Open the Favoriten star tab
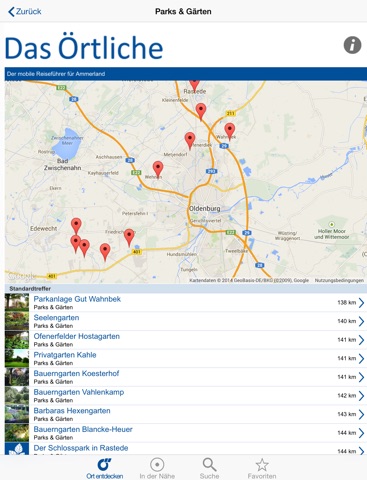 262,469
